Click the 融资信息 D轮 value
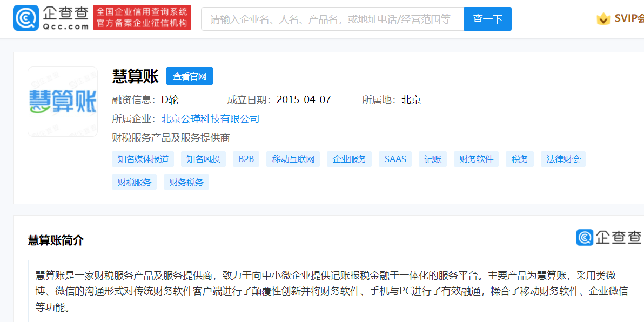The image size is (644, 322). click(x=170, y=100)
